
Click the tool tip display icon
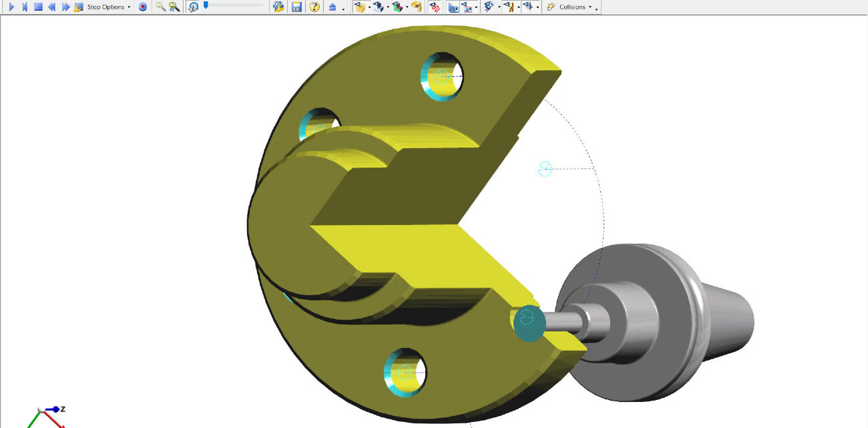pos(527,7)
